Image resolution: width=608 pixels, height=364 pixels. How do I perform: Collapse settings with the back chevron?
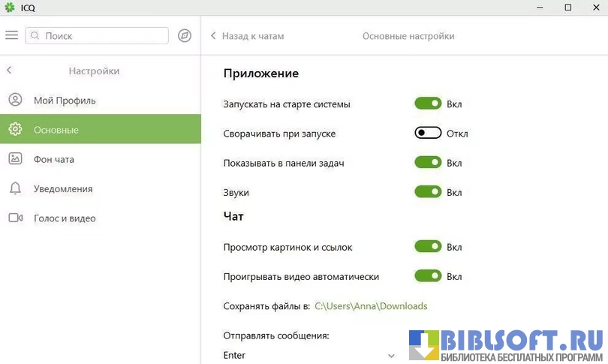click(9, 71)
